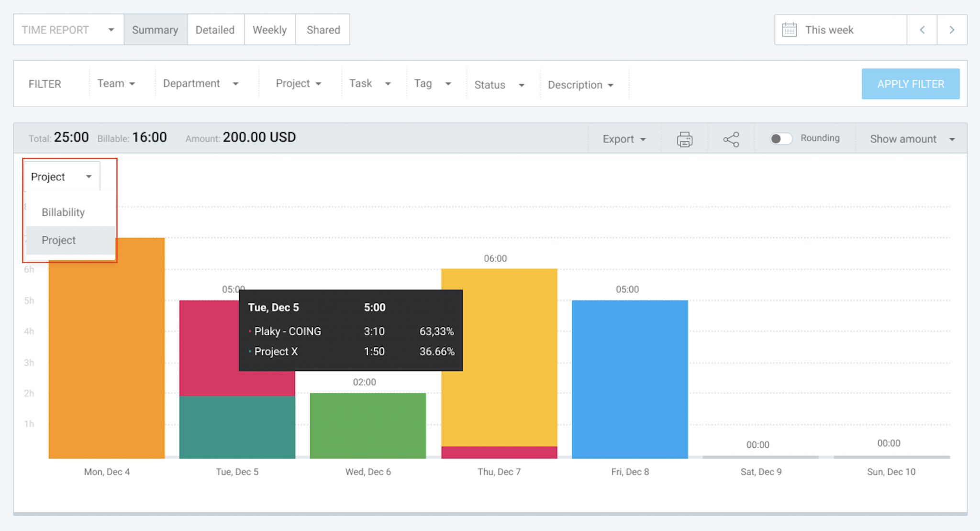Click the share report icon

pyautogui.click(x=731, y=139)
